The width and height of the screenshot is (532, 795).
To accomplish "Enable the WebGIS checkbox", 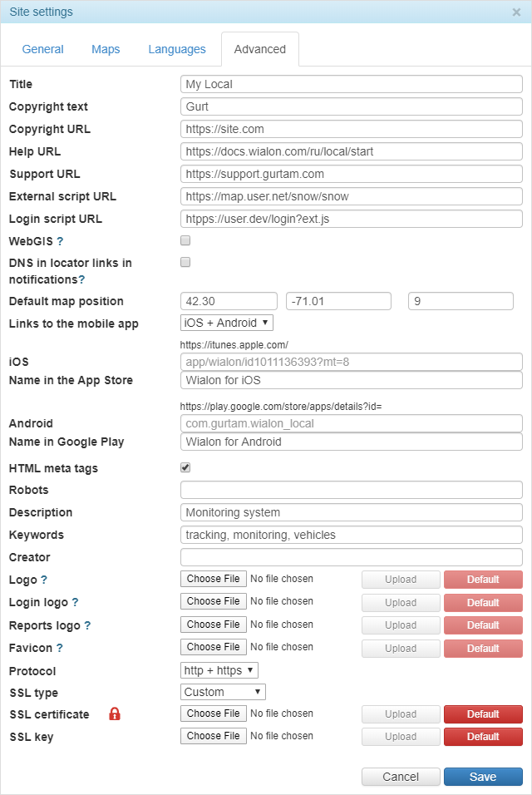I will (x=185, y=240).
